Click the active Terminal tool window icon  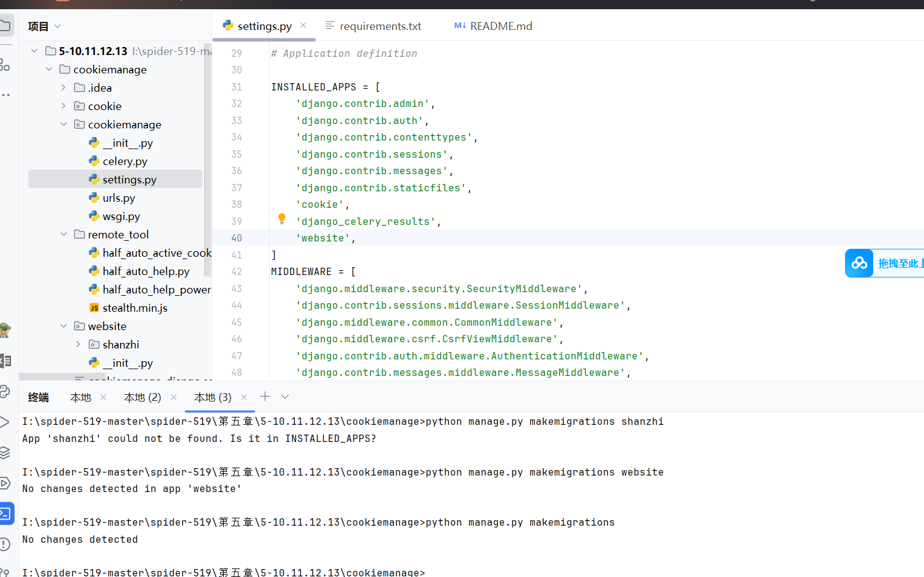[x=6, y=513]
